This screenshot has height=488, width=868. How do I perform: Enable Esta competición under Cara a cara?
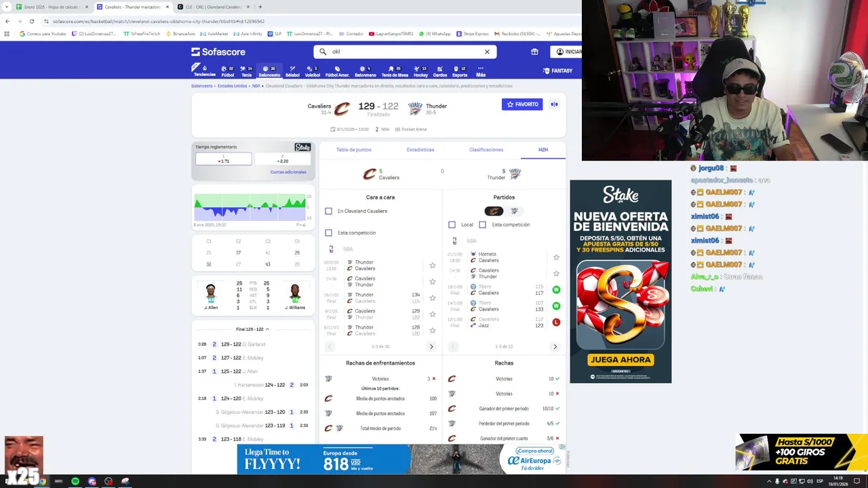pos(328,232)
